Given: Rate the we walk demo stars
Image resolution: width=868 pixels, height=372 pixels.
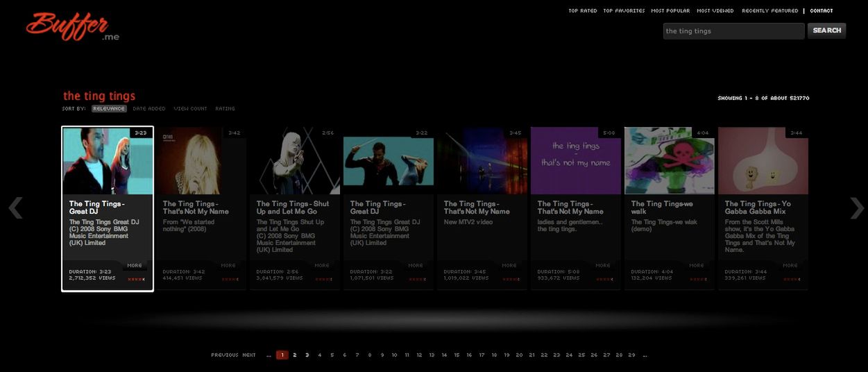Looking at the screenshot, I should 697,279.
